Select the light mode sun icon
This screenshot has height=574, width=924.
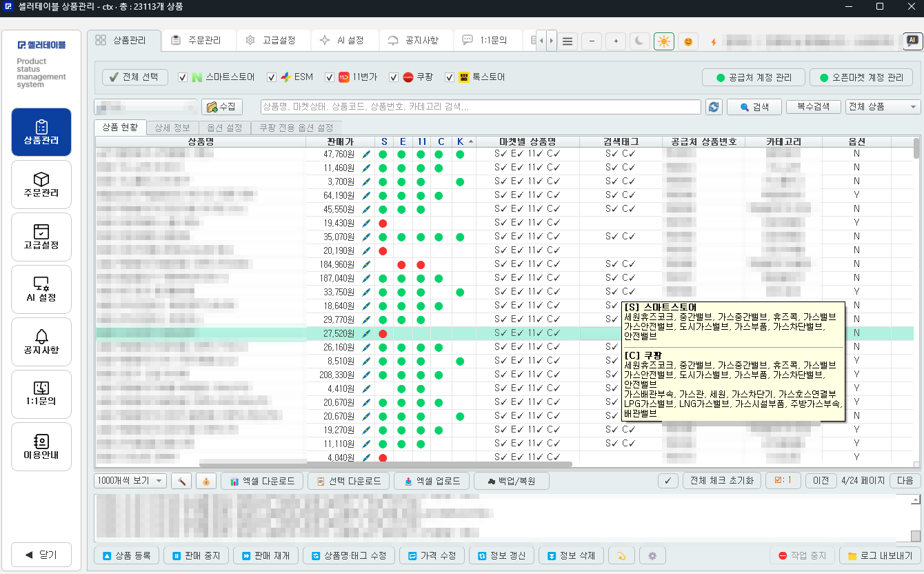664,41
